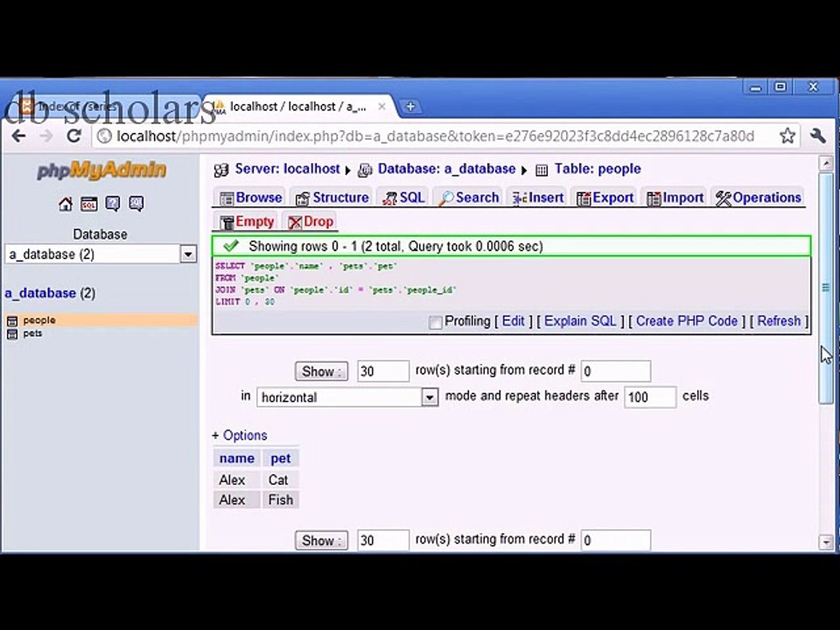Viewport: 840px width, 630px height.
Task: Open the a_database dropdown selector
Action: click(x=100, y=254)
